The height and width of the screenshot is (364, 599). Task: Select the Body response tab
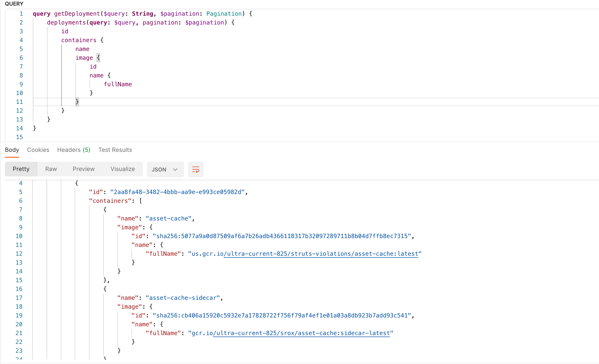[x=12, y=150]
